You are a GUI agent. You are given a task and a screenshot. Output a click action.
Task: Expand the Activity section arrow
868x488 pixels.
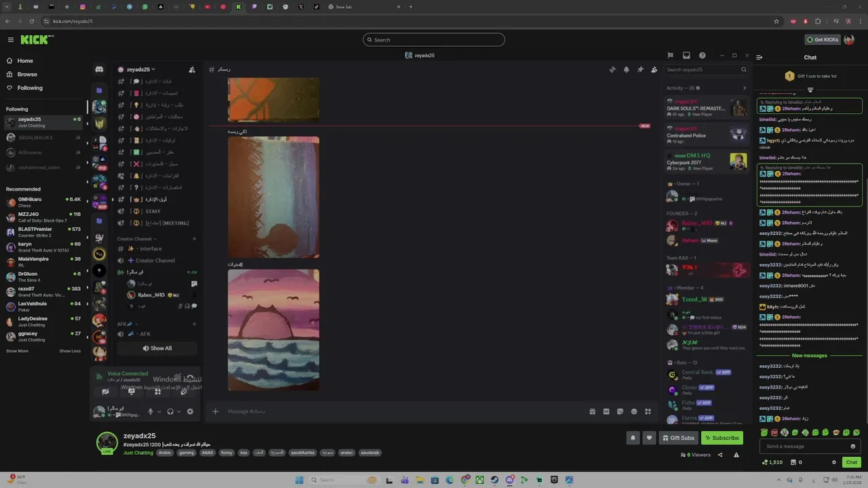tap(744, 88)
